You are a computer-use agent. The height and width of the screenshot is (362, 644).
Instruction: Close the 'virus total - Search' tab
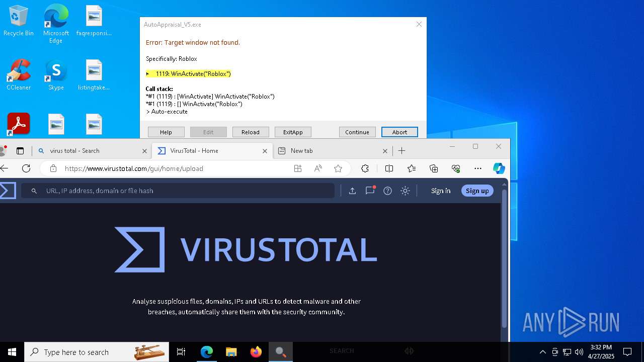(x=144, y=151)
